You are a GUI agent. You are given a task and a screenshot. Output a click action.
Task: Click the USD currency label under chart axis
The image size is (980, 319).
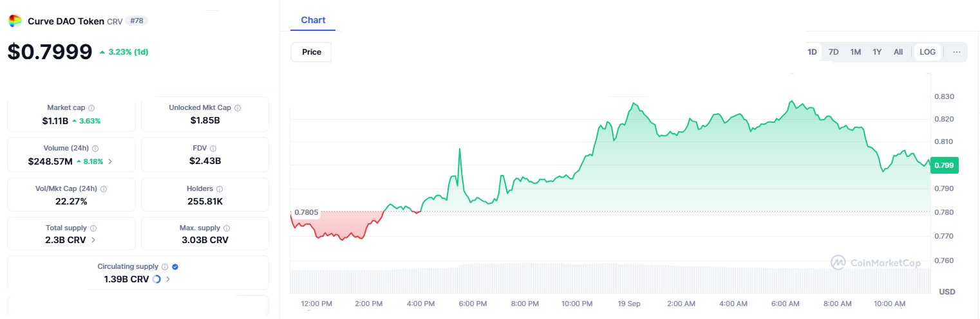coord(947,292)
